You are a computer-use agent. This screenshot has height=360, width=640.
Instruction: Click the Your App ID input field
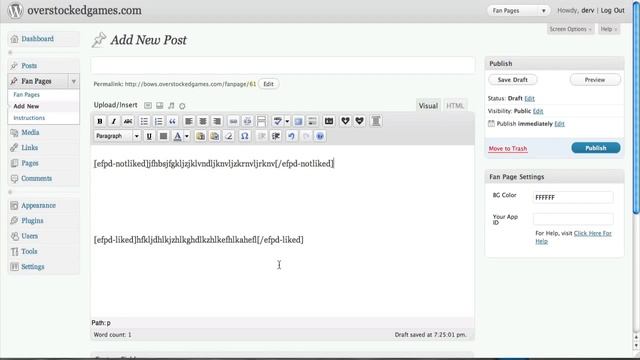(x=573, y=219)
